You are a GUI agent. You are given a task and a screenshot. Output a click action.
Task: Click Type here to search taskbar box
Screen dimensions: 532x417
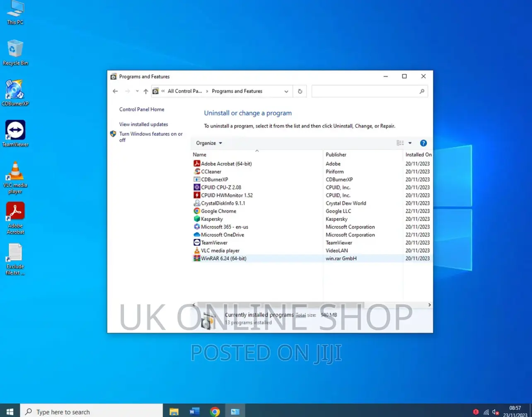click(92, 411)
